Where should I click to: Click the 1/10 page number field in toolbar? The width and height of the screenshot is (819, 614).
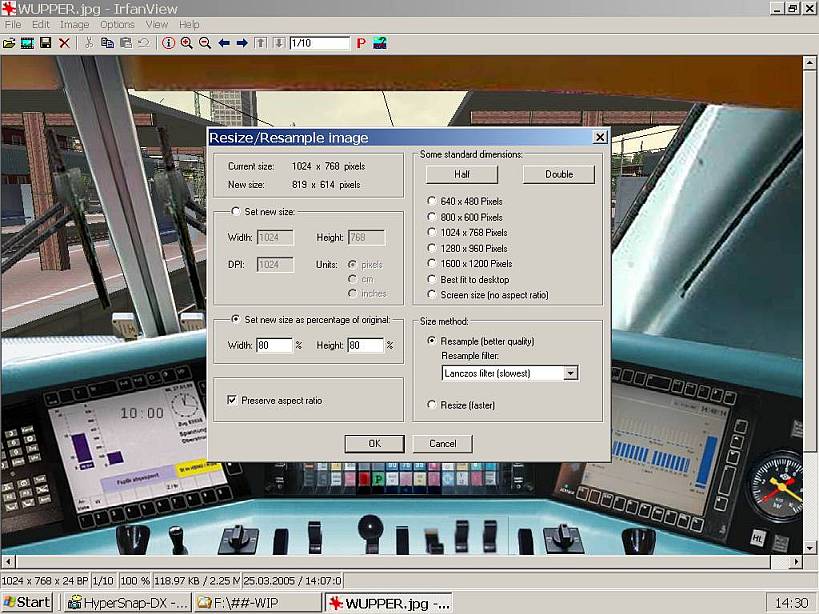(319, 43)
